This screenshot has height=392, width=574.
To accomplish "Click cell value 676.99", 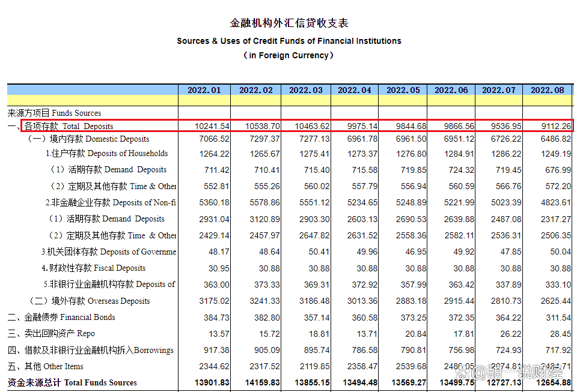I will click(558, 170).
